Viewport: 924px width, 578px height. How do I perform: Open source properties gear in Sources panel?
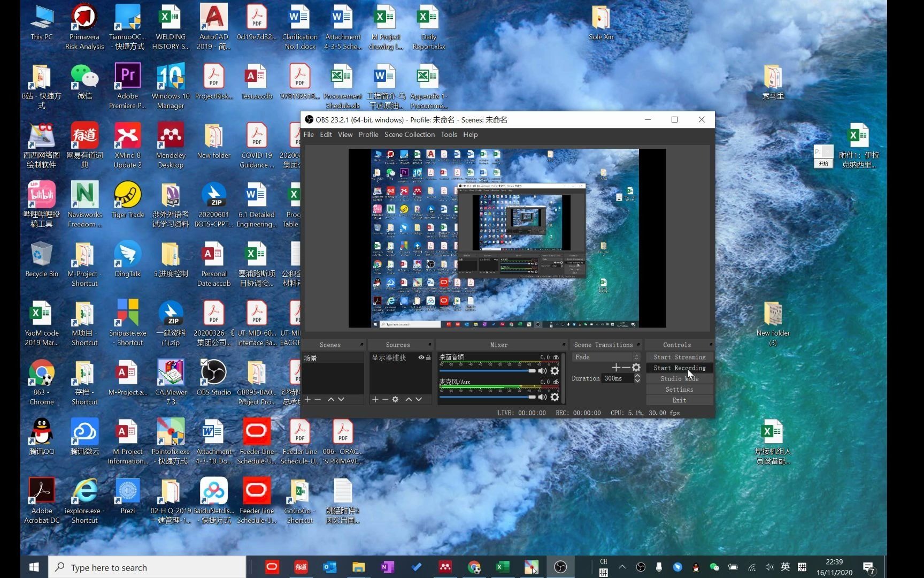coord(395,399)
